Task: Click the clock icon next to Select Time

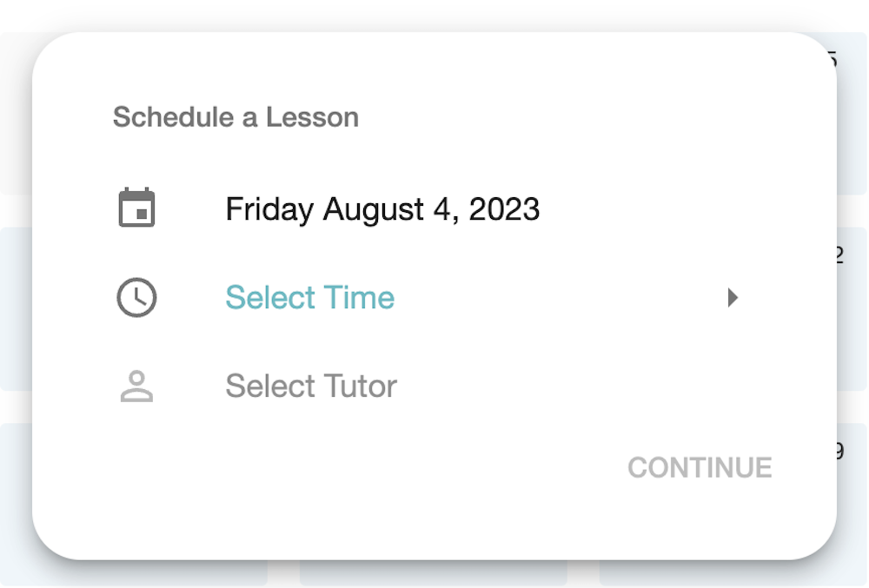Action: [x=136, y=298]
